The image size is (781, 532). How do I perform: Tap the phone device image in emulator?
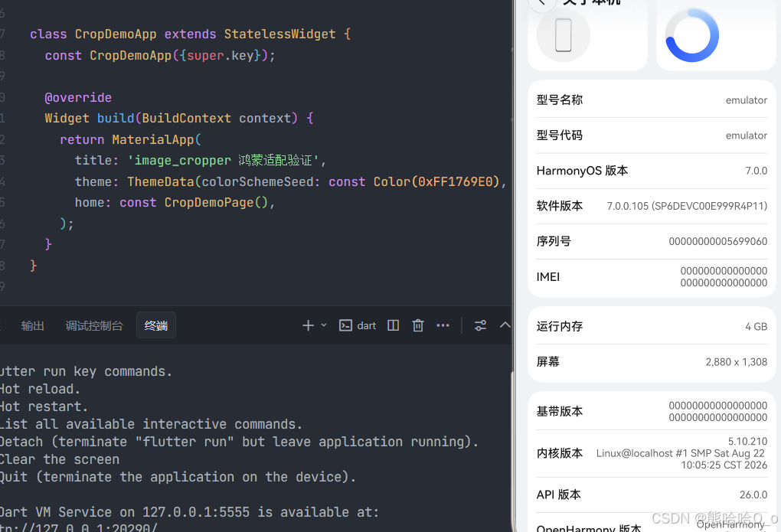click(564, 35)
